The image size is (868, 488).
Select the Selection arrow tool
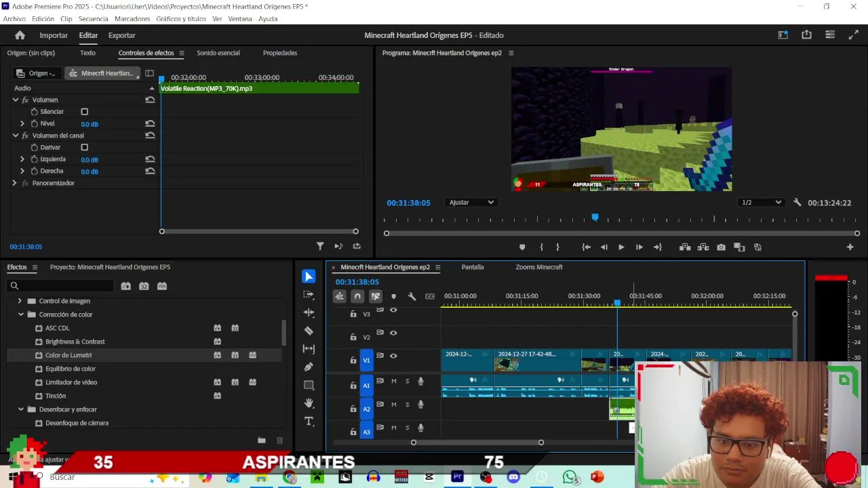click(x=309, y=277)
